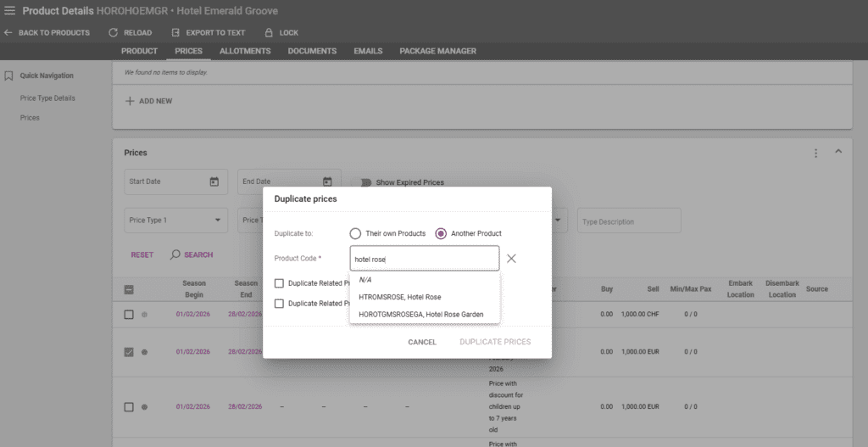Open the hamburger main menu
Image resolution: width=868 pixels, height=447 pixels.
tap(10, 10)
